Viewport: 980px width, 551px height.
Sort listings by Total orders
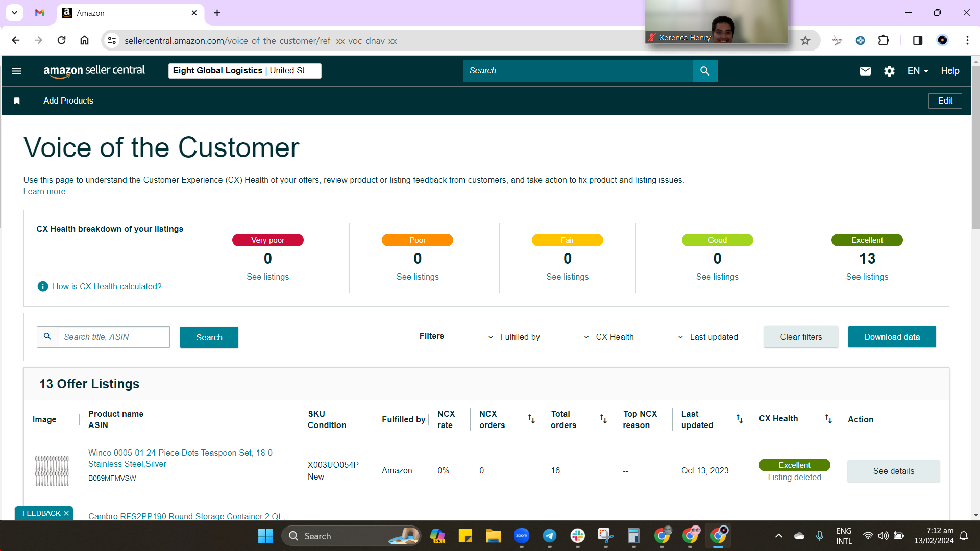(x=603, y=419)
